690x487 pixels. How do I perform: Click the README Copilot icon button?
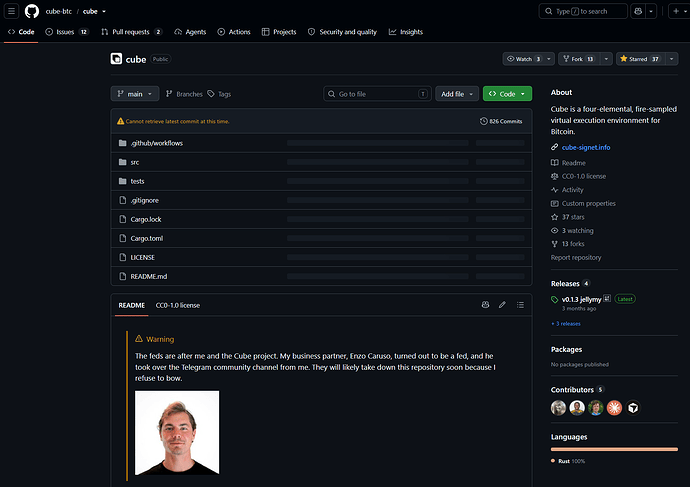point(485,304)
